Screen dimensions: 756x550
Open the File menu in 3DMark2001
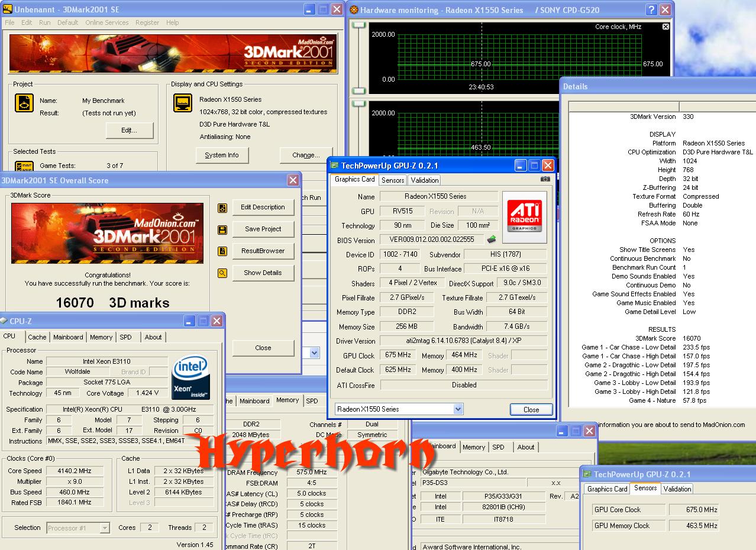click(x=9, y=22)
